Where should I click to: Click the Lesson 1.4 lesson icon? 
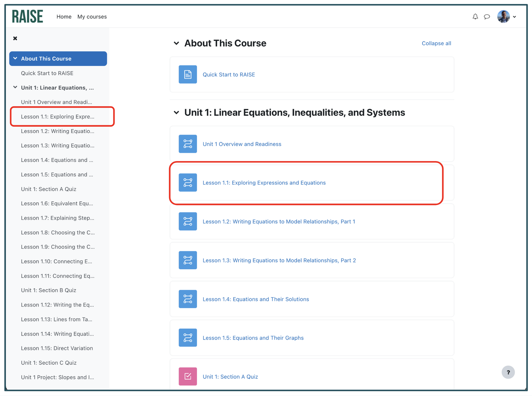(188, 299)
